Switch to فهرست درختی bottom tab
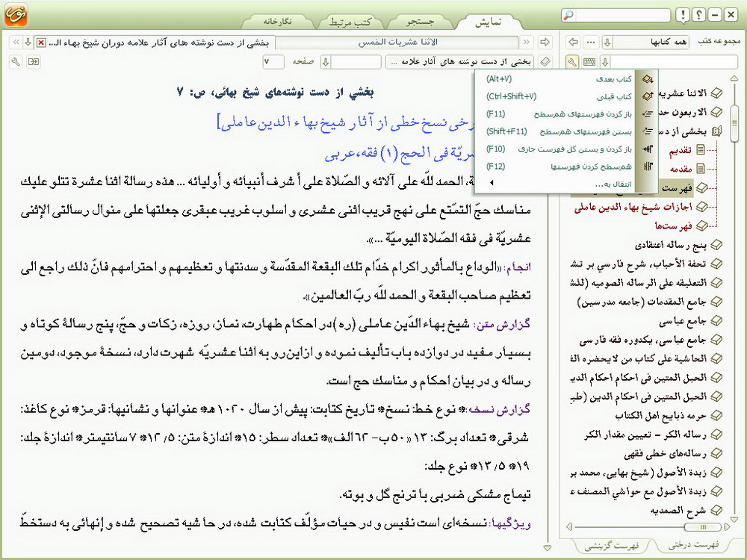Image resolution: width=747 pixels, height=560 pixels. (693, 545)
